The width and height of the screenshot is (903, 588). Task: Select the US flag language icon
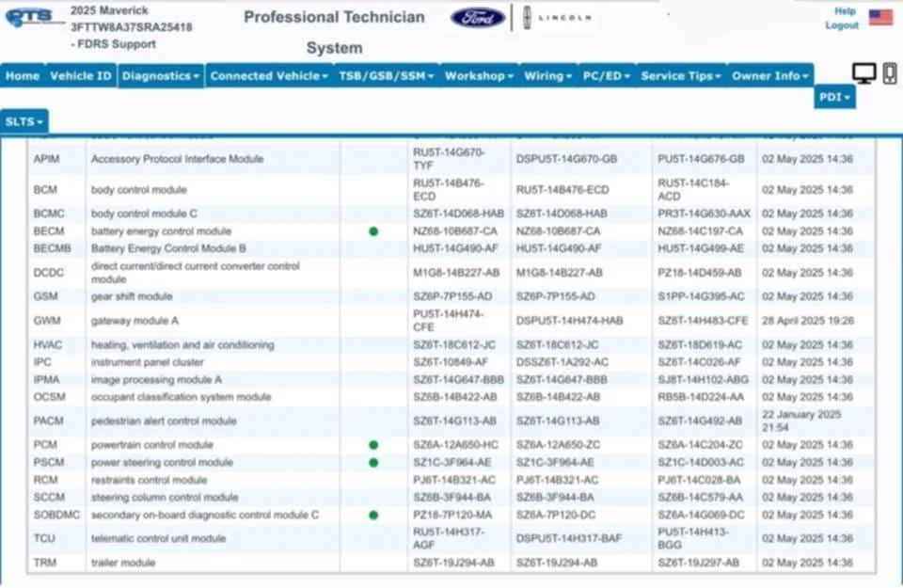880,16
